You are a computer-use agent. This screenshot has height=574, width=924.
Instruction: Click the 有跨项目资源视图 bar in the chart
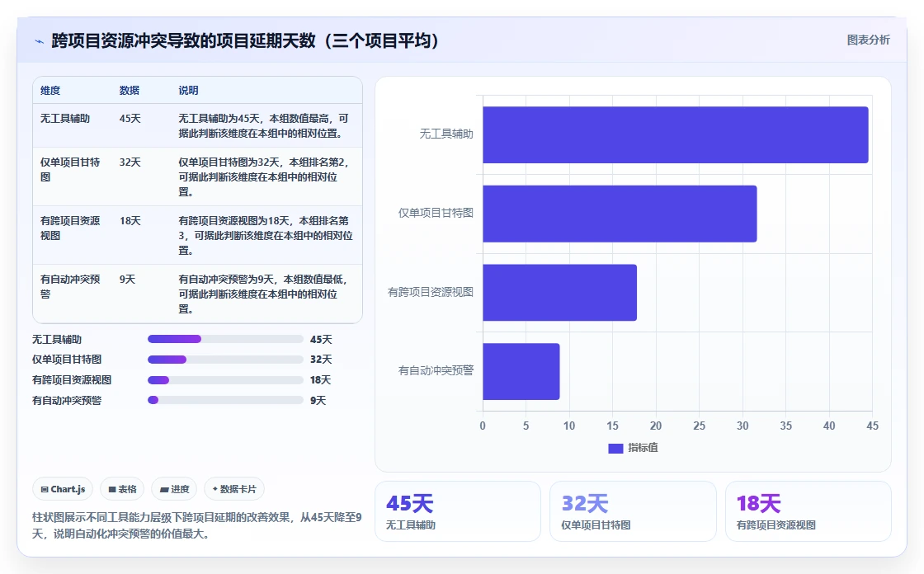pos(559,293)
